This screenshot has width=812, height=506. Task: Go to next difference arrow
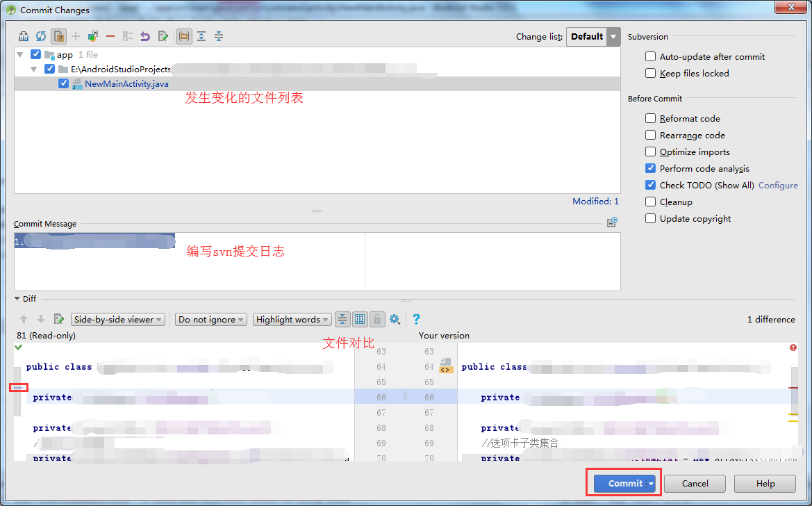[x=41, y=319]
